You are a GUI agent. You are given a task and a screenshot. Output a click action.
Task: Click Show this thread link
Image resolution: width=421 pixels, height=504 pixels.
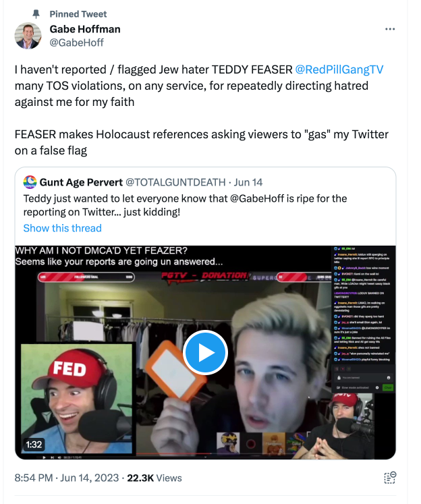coord(62,228)
